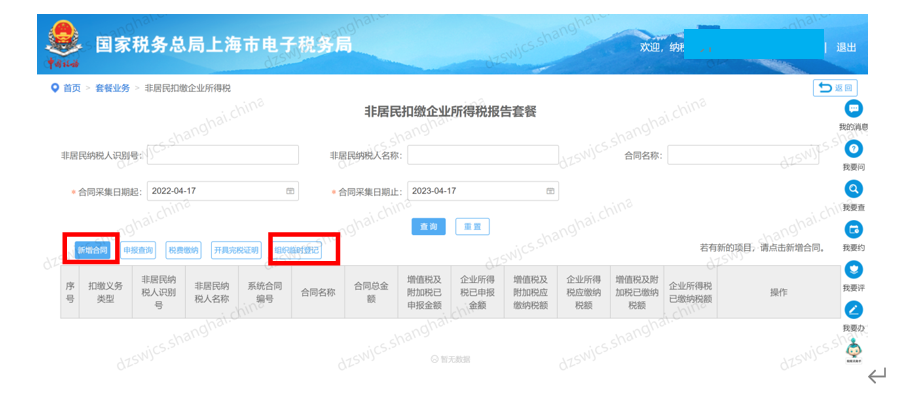
Task: Click 序号 column header
Action: 70,292
